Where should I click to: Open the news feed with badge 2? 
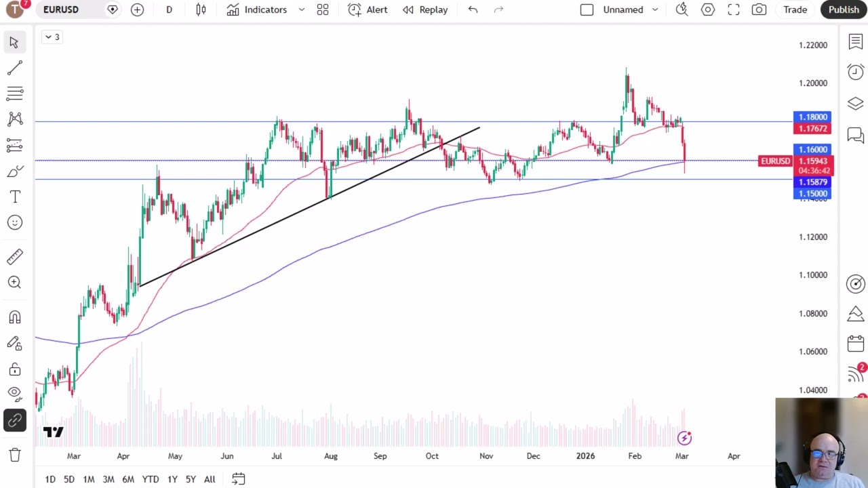pyautogui.click(x=855, y=373)
